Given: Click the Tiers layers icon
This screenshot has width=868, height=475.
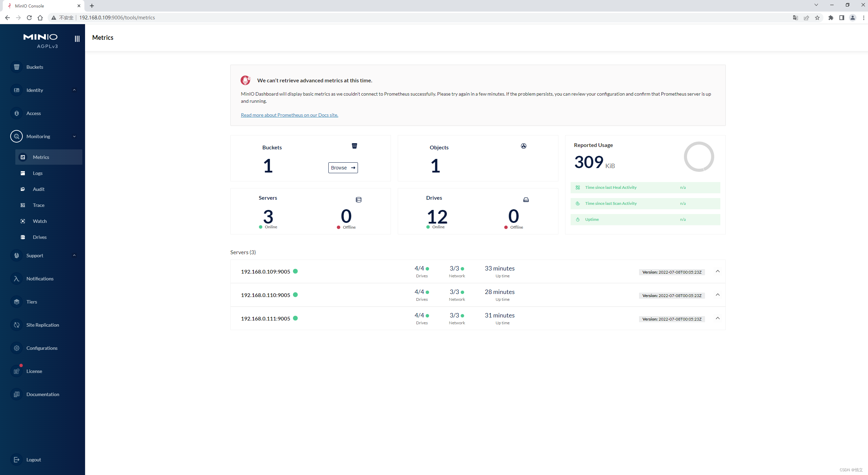Looking at the screenshot, I should coord(16,302).
